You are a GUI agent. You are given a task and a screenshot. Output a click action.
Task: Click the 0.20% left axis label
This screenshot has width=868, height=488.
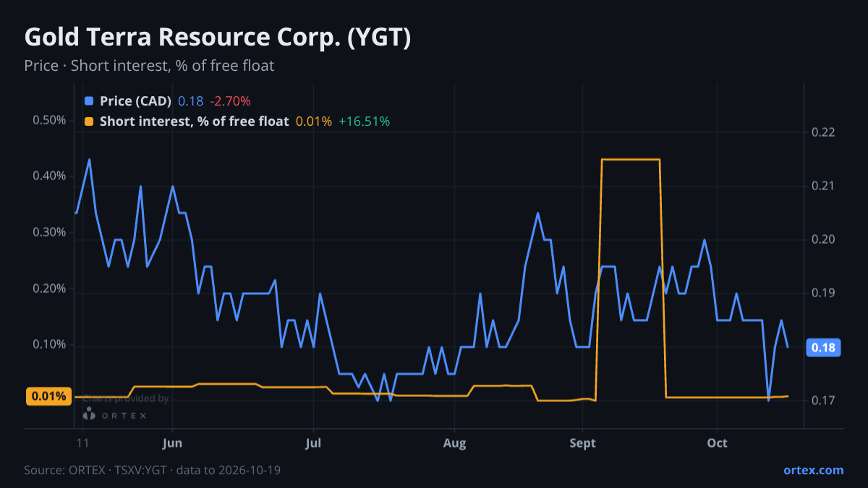[49, 288]
